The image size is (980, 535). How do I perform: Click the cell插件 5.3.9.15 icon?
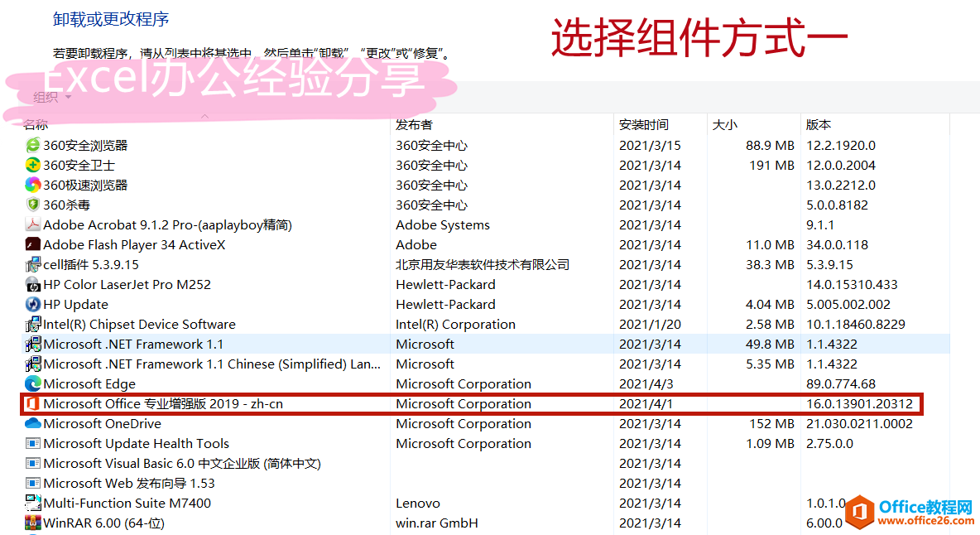coord(32,264)
